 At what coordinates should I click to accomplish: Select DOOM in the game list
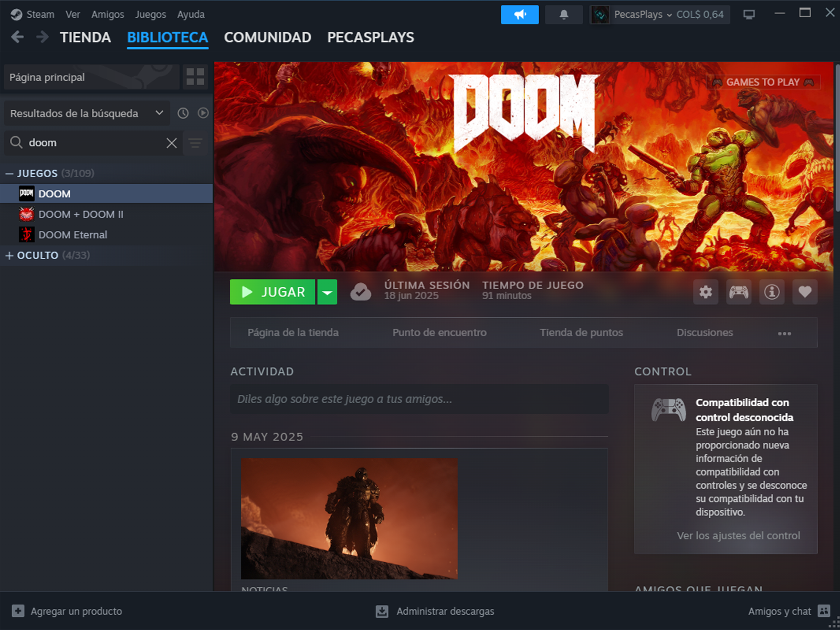106,194
